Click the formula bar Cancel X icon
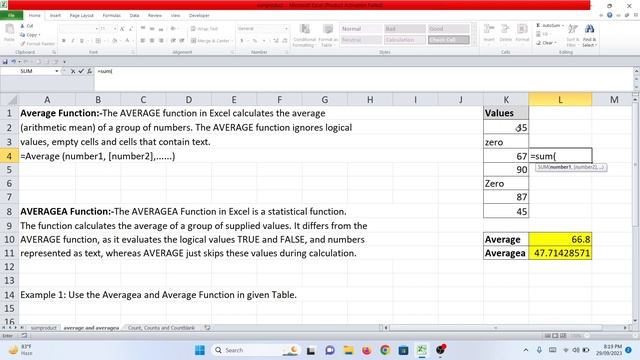This screenshot has height=360, width=640. (x=73, y=71)
